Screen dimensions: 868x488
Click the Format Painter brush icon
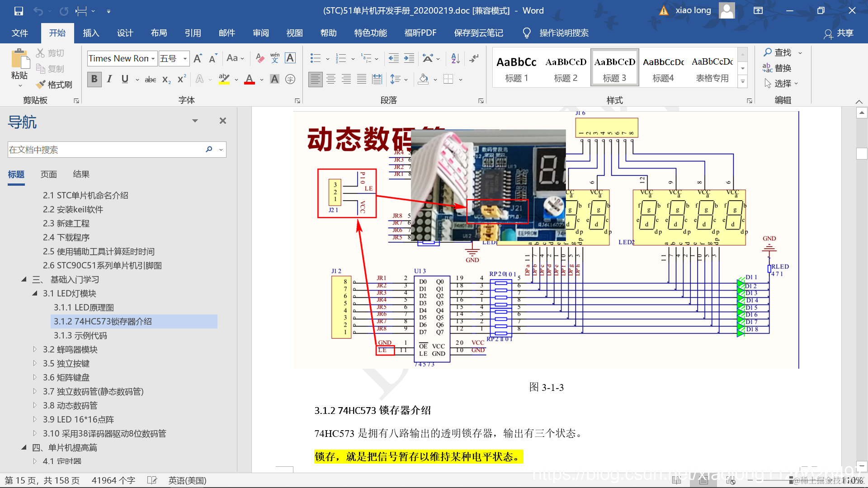coord(41,84)
